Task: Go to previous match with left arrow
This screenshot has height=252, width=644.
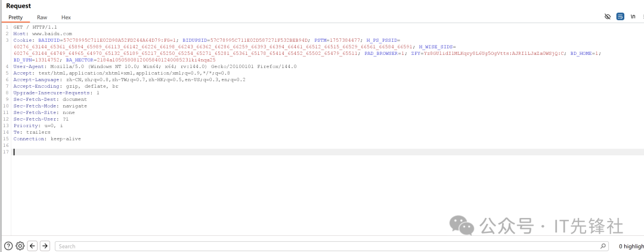Action: tap(32, 246)
